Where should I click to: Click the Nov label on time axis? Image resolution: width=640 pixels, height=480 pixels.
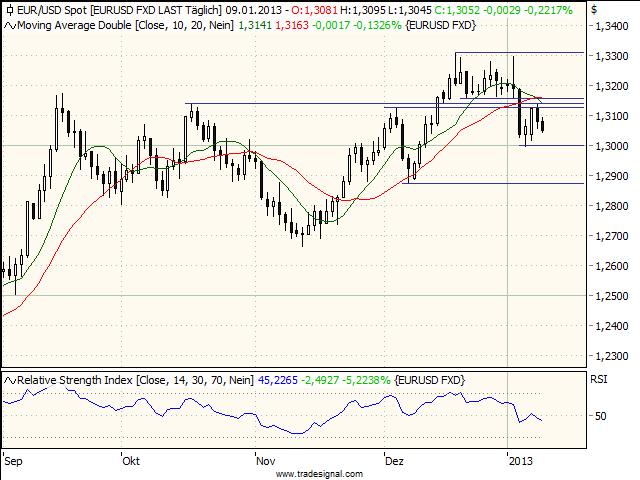(x=265, y=462)
